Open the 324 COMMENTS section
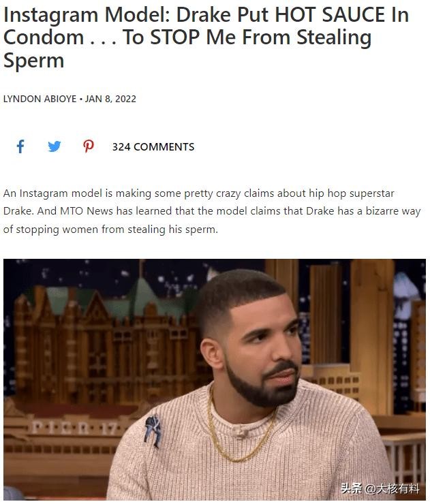 pos(153,147)
